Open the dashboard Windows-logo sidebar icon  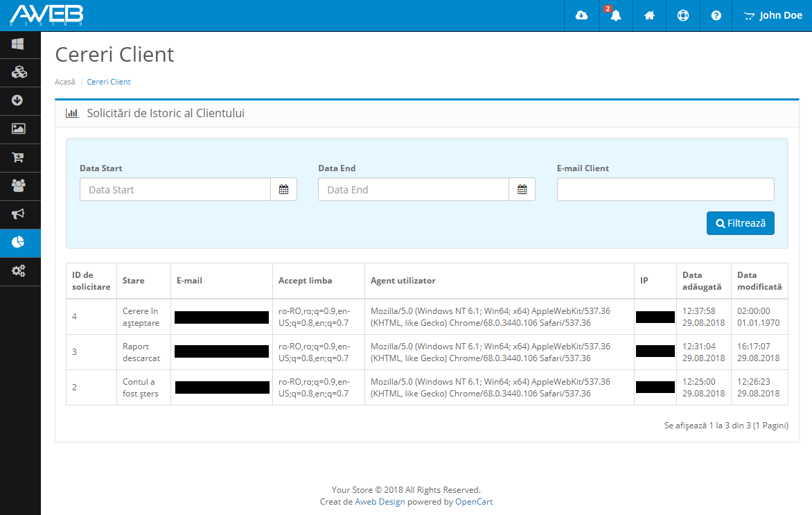[19, 44]
